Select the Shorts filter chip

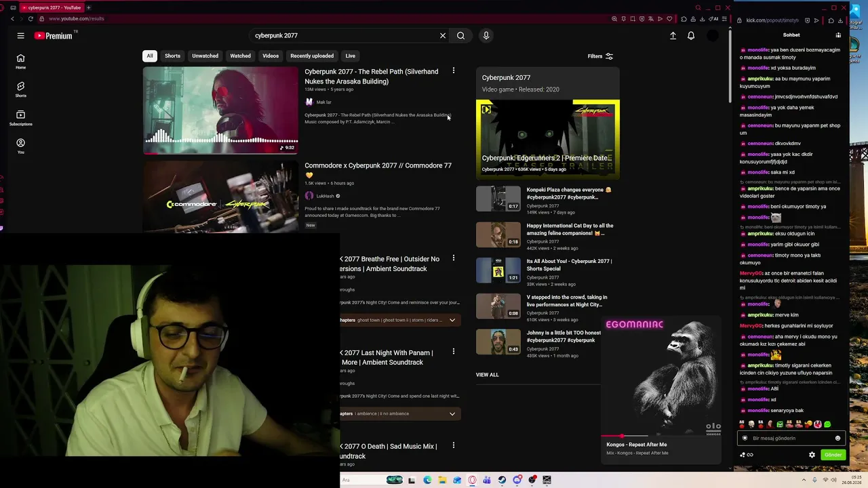click(x=172, y=56)
